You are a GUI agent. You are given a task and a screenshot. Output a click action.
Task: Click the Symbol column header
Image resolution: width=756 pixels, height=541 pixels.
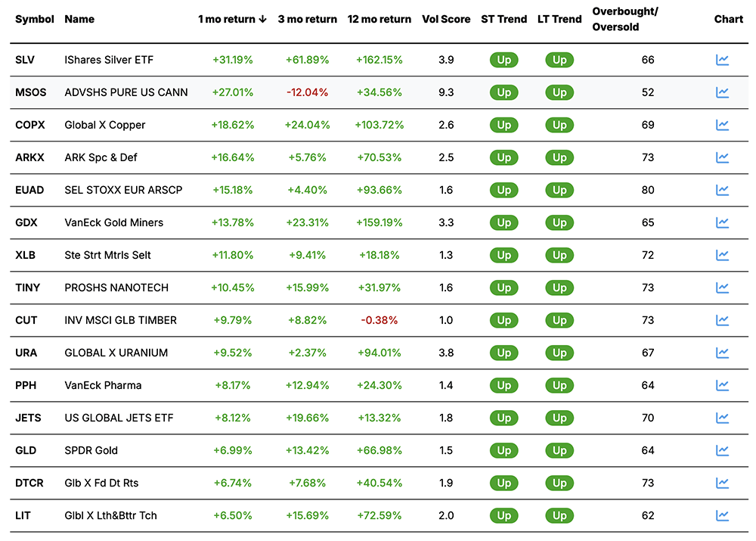35,19
